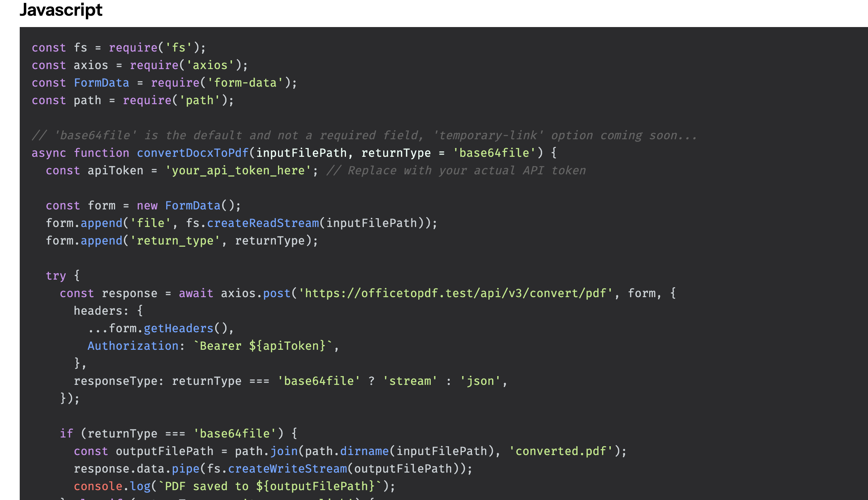Click the line "const fs = require('fs');"
This screenshot has width=868, height=500.
119,48
